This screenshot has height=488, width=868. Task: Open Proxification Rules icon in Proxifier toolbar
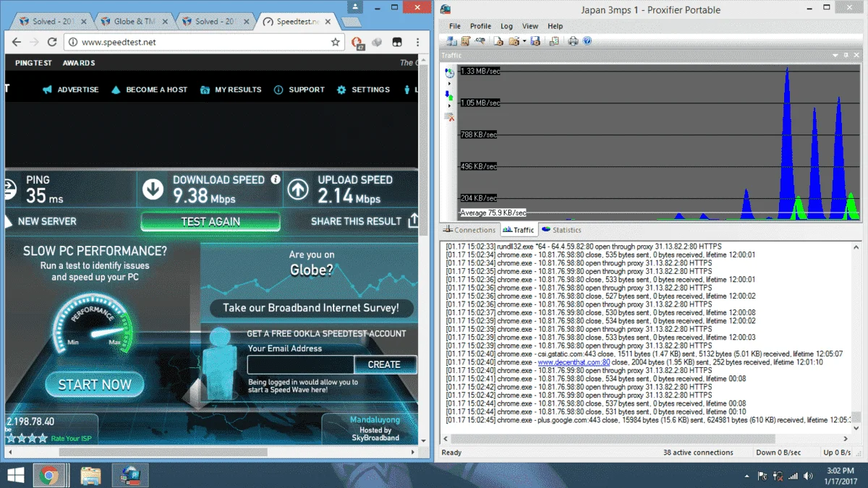pos(465,41)
